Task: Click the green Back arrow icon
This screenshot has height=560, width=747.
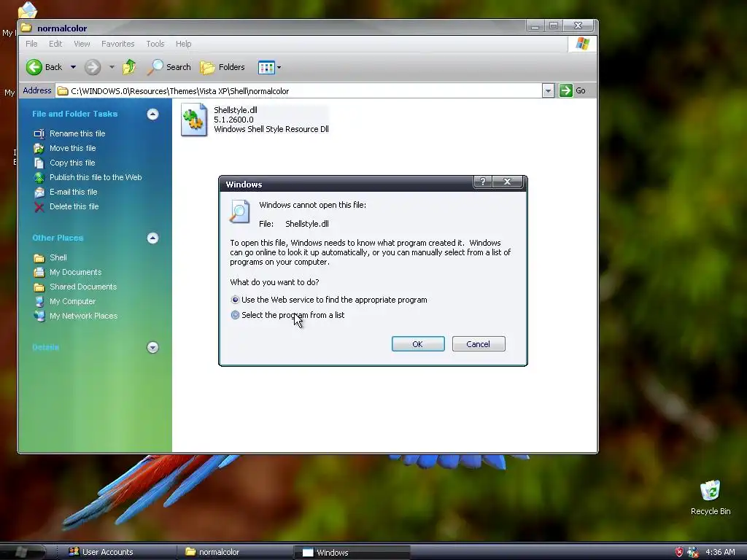Action: pos(34,67)
